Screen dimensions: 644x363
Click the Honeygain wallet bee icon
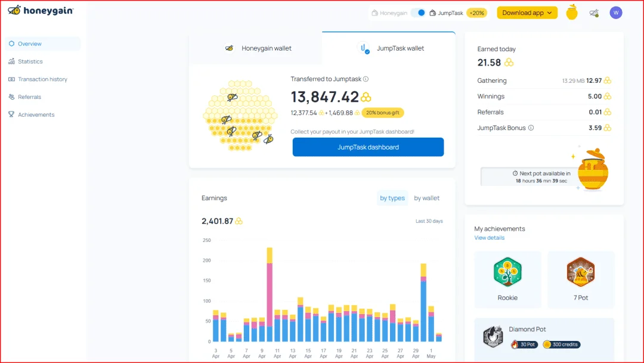point(229,48)
